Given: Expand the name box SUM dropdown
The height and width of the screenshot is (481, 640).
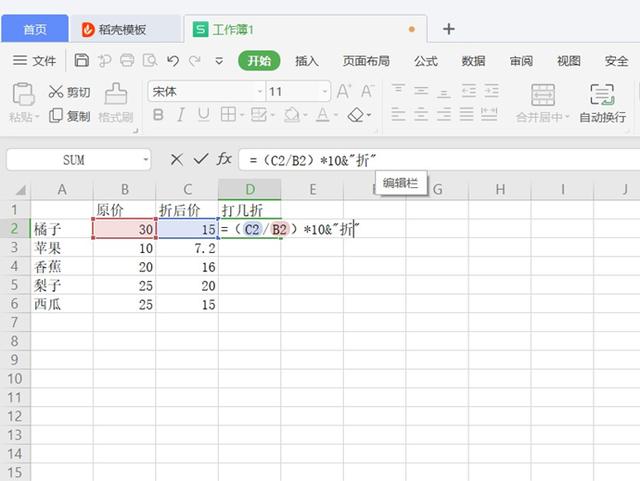Looking at the screenshot, I should pyautogui.click(x=146, y=159).
